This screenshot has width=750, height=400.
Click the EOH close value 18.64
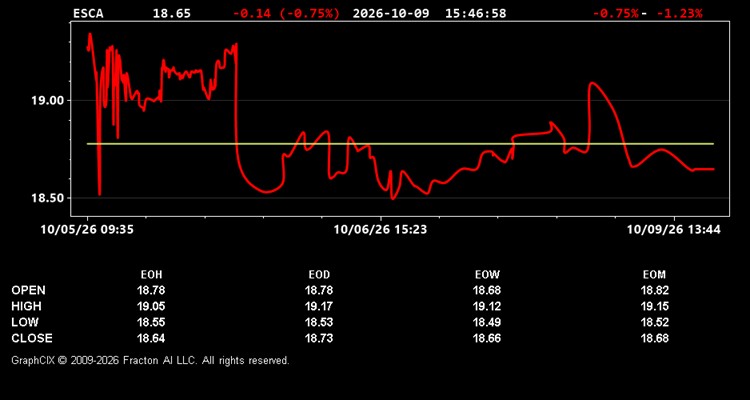151,338
